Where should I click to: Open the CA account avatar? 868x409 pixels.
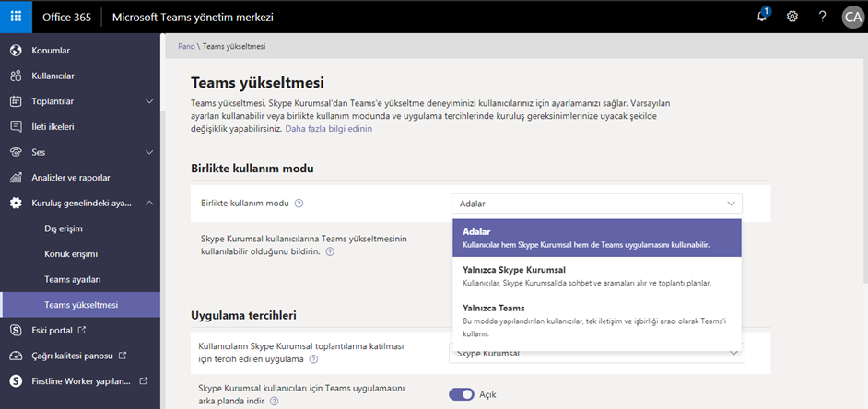[852, 17]
